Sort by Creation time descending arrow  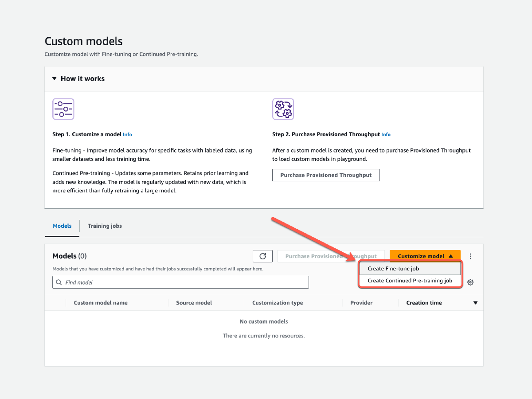pyautogui.click(x=475, y=303)
